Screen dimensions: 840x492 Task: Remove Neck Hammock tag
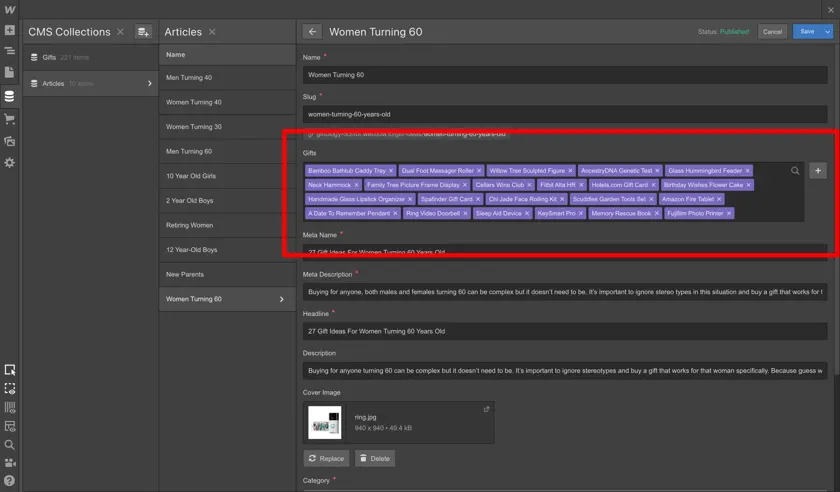[357, 185]
